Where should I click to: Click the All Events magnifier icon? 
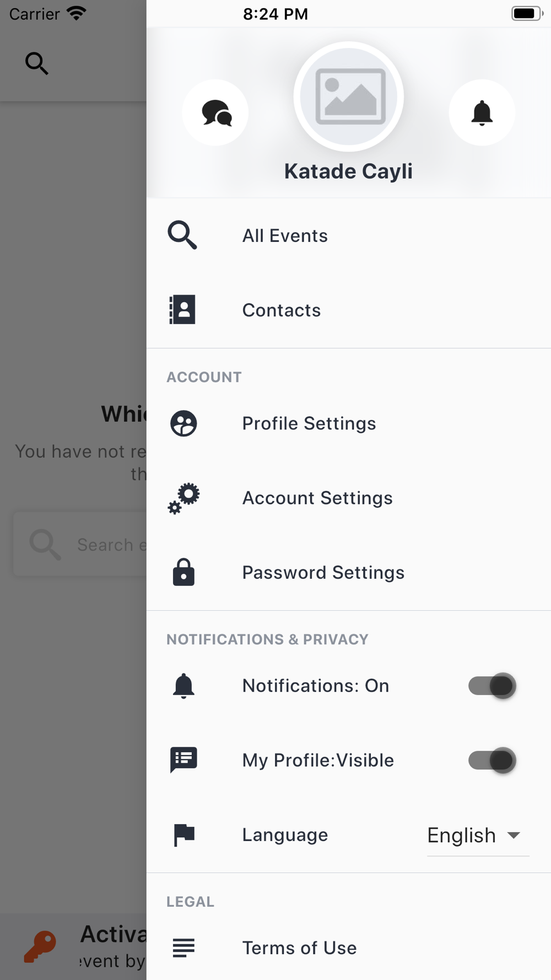point(182,235)
